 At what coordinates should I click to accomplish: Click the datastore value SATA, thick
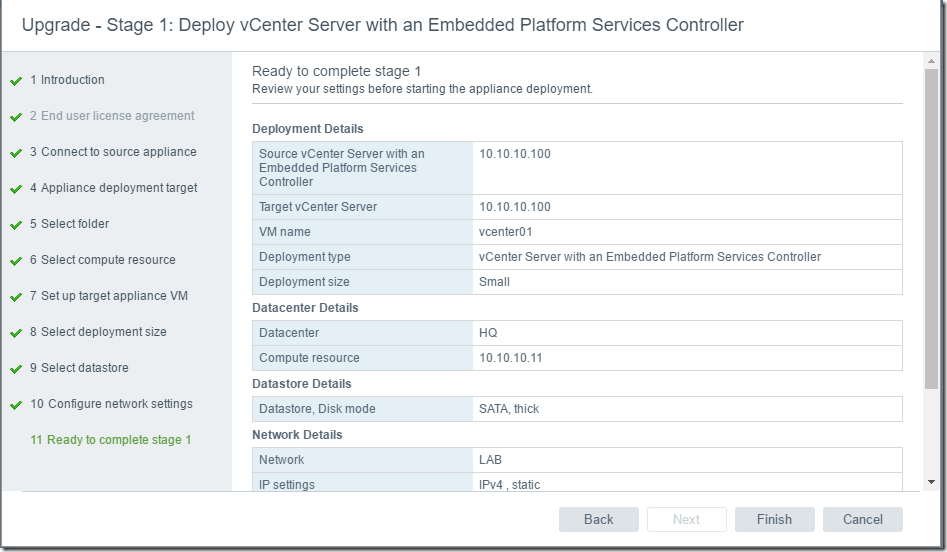click(x=509, y=409)
